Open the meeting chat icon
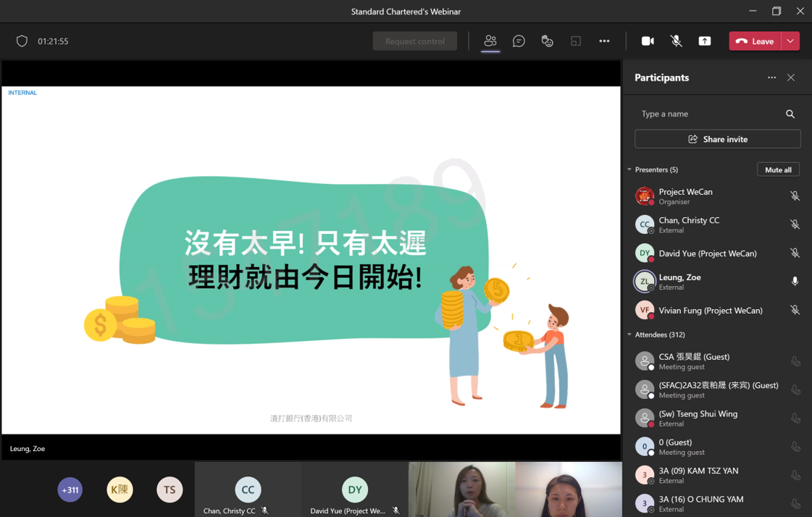Screen dimensions: 812x517 pos(519,41)
